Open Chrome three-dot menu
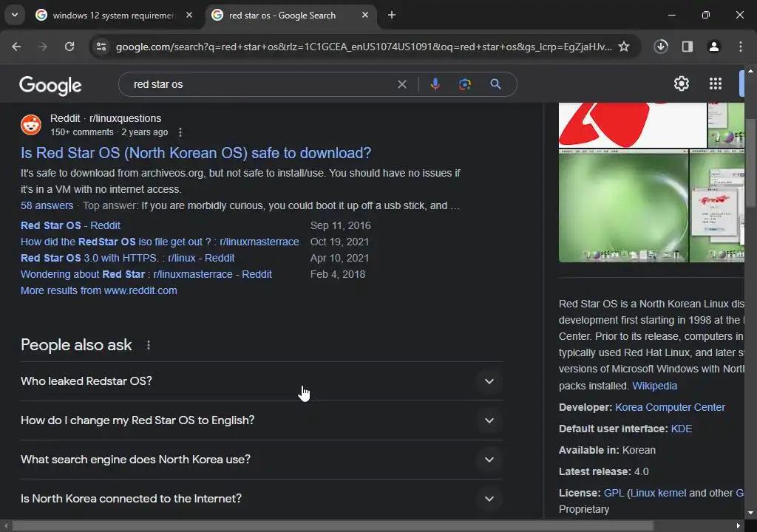The image size is (757, 532). (x=741, y=47)
